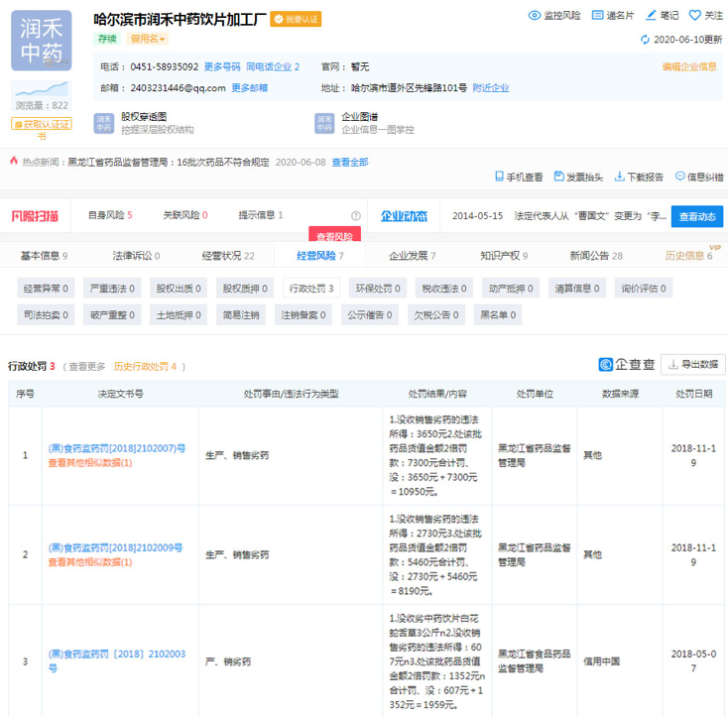Click the 更多邮箱 link

coord(250,87)
